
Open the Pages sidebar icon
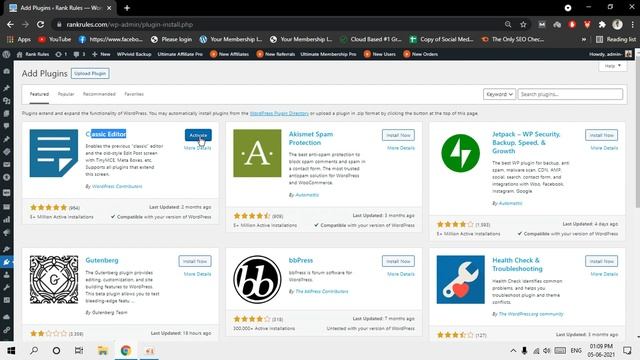pyautogui.click(x=7, y=113)
